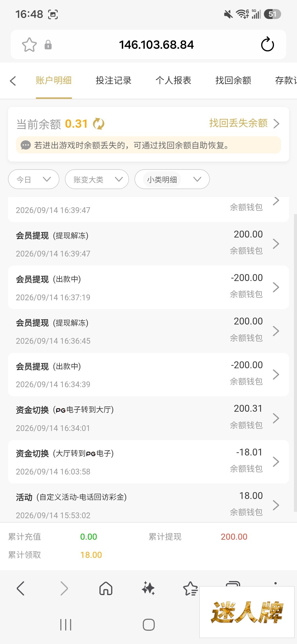The image size is (297, 644).
Task: Expand the 小类明细 subcategory dropdown
Action: tap(172, 179)
